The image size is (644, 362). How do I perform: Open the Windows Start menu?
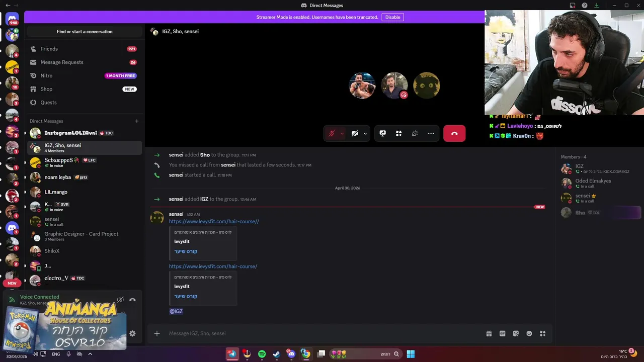tap(411, 354)
